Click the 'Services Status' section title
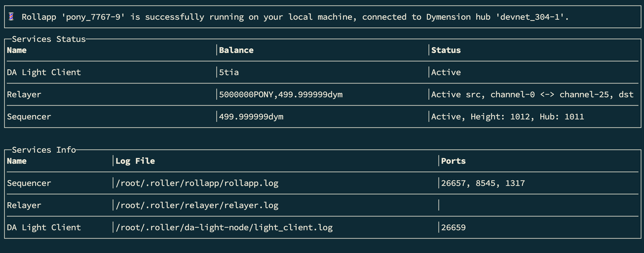Viewport: 644px width, 253px height. pos(48,39)
